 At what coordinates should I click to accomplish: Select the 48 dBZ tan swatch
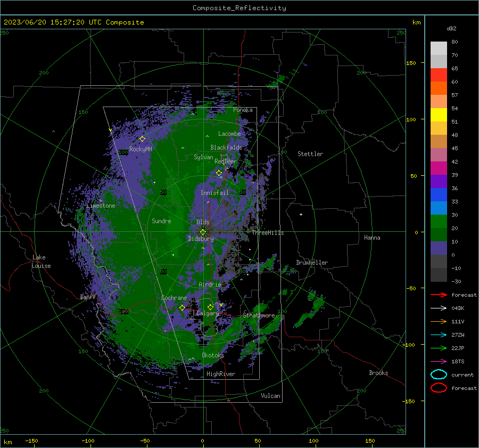coord(439,141)
